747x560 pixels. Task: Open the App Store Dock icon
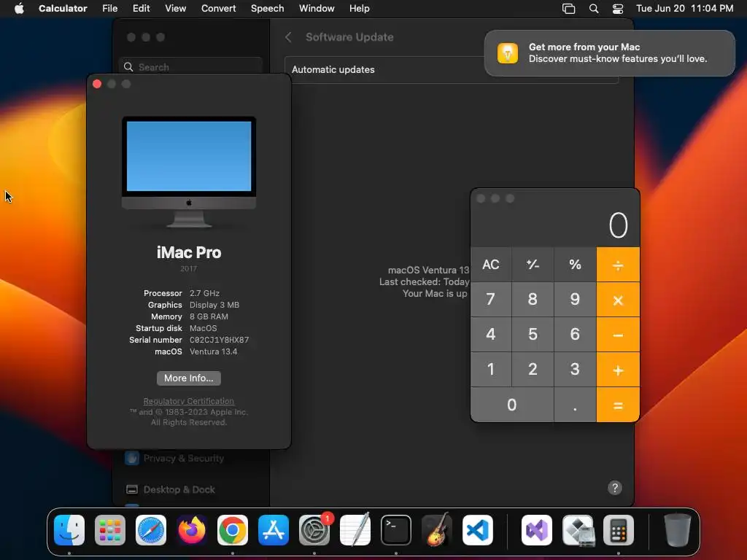[274, 530]
